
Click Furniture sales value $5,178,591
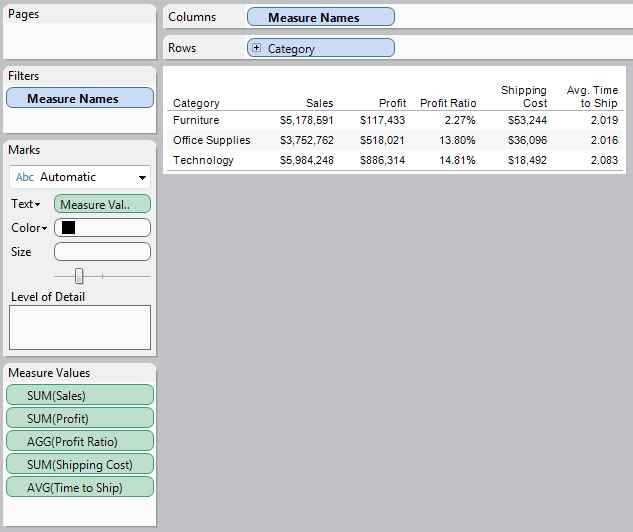point(307,120)
